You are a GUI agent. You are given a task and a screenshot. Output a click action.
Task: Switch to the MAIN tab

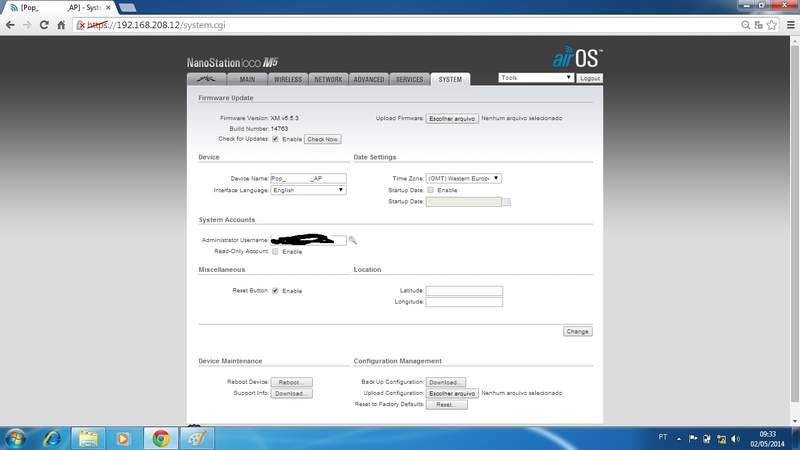247,79
